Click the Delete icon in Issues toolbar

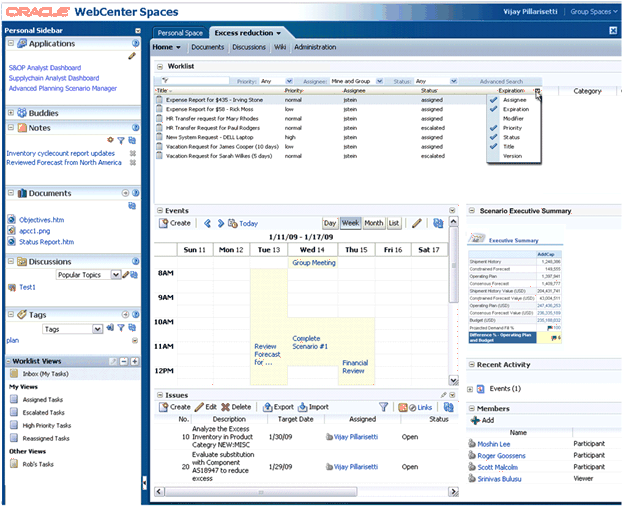coord(225,407)
